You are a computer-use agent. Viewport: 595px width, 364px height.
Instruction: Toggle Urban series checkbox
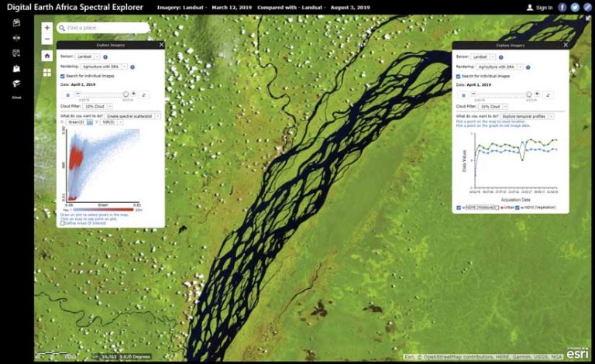click(497, 208)
